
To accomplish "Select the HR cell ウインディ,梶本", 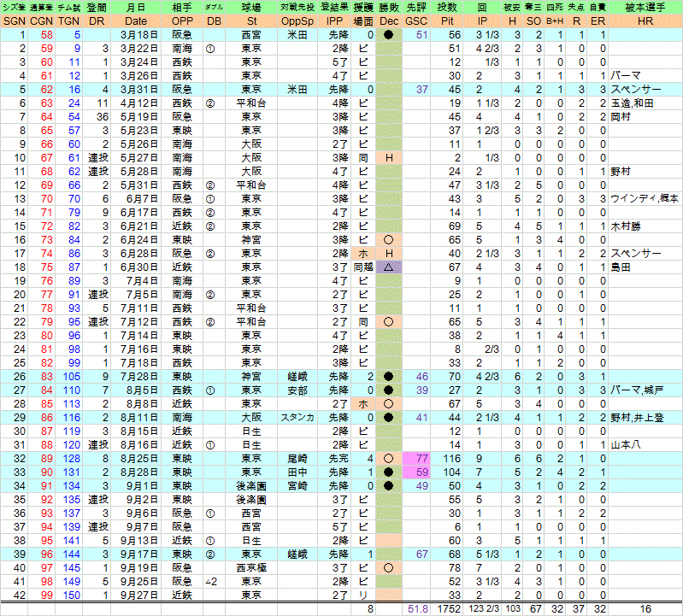I will [645, 198].
